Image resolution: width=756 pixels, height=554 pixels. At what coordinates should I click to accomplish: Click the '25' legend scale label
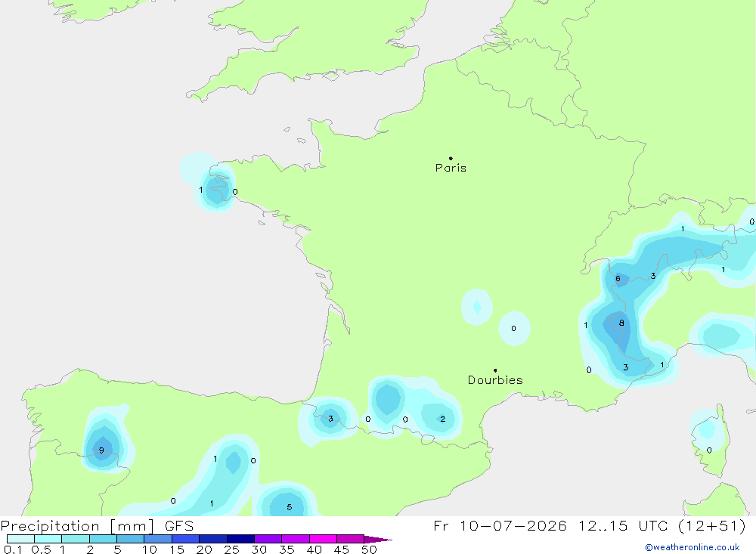(232, 549)
